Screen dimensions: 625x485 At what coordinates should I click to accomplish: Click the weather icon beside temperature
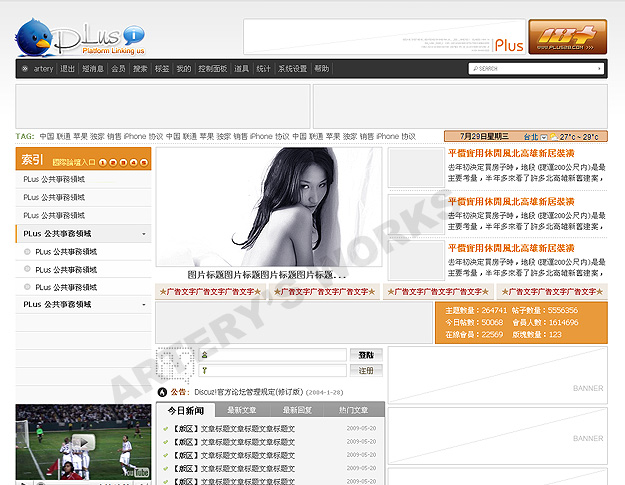(x=552, y=136)
